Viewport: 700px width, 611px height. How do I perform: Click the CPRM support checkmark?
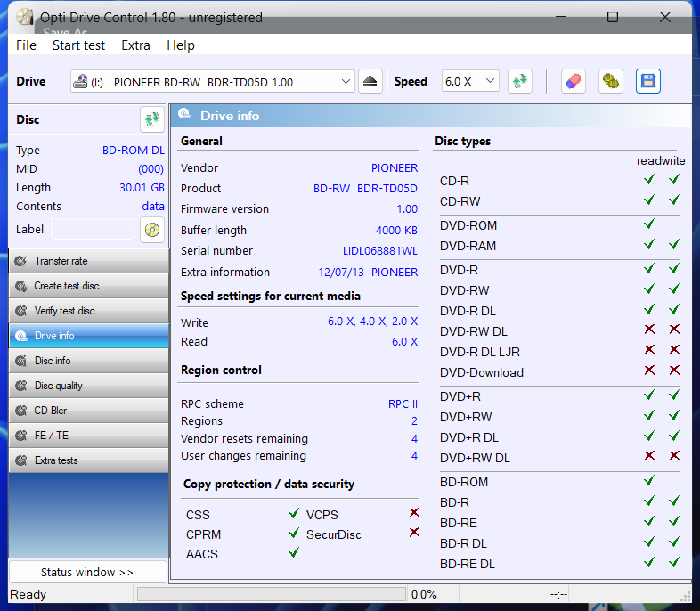pos(294,533)
